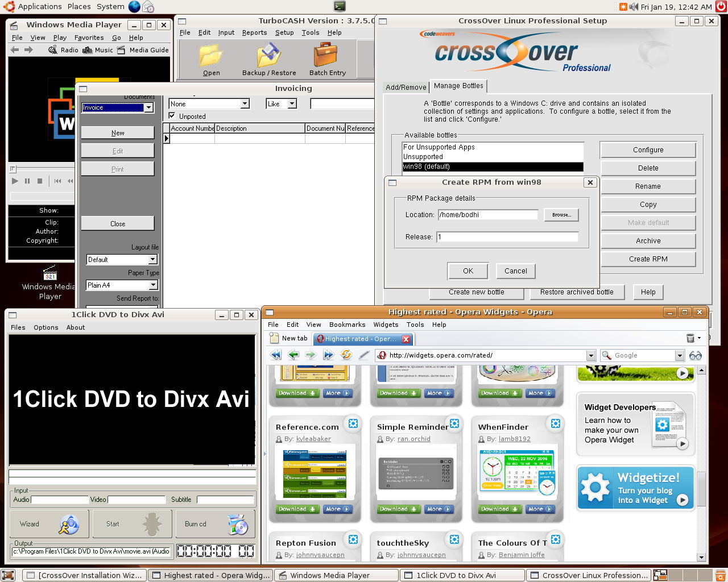Open Media Guide in Media Player

coord(143,50)
